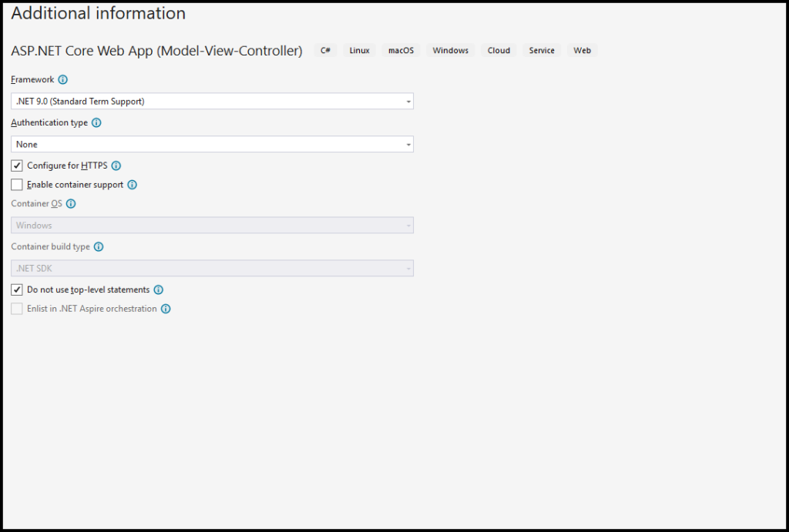Click the info icon next to Framework
Screen dimensions: 789x532
(63, 79)
